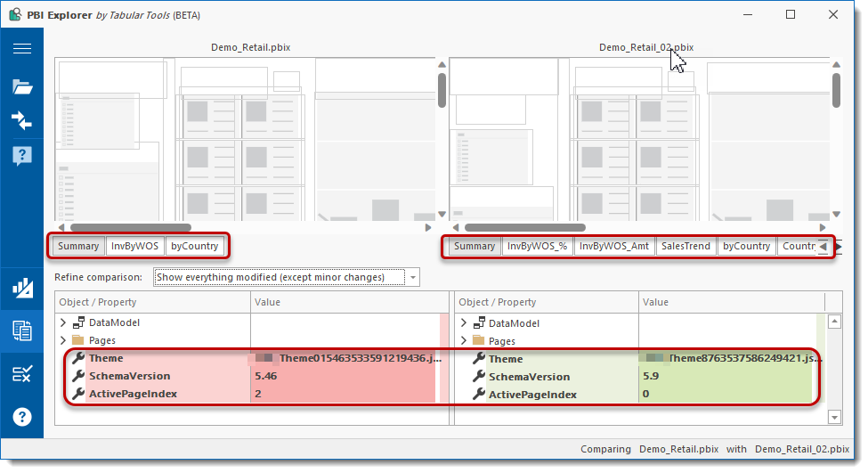This screenshot has height=473, width=868.
Task: Open the hamburger menu in sidebar
Action: [22, 49]
